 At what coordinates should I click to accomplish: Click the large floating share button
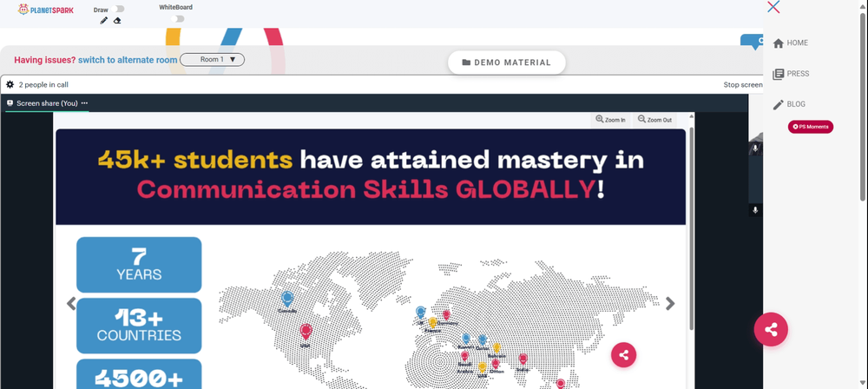771,330
